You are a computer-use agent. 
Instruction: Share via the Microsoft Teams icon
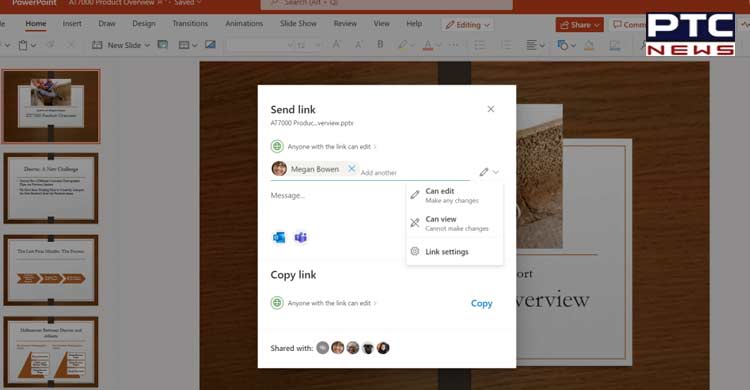click(x=300, y=237)
